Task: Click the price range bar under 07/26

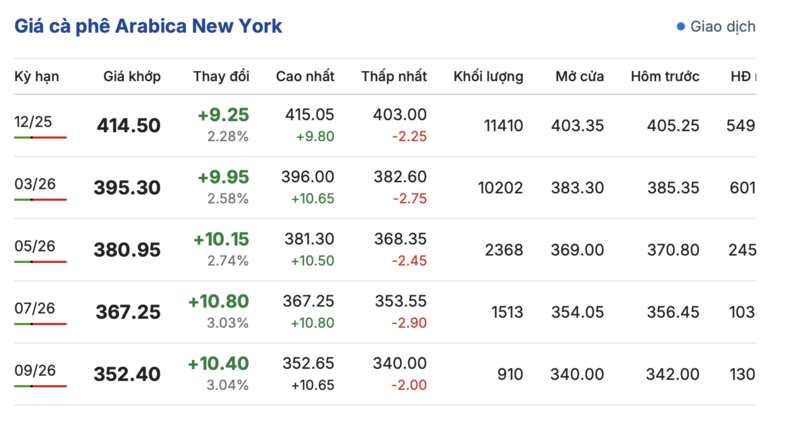Action: pyautogui.click(x=40, y=324)
